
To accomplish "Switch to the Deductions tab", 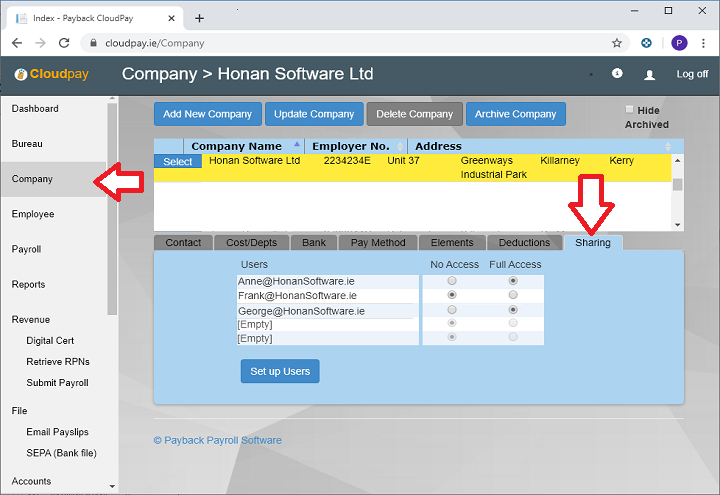I will 524,242.
